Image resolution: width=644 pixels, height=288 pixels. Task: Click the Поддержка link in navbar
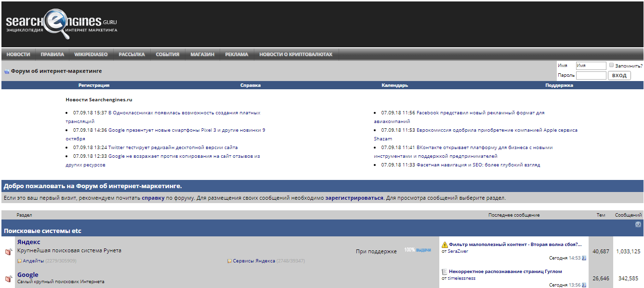tap(559, 85)
